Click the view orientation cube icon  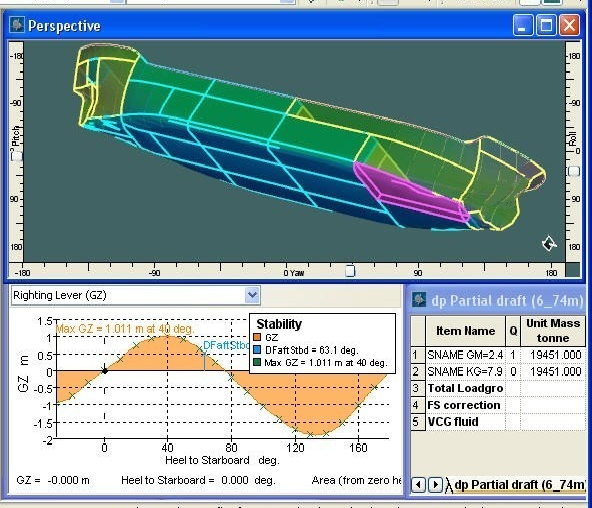(549, 243)
